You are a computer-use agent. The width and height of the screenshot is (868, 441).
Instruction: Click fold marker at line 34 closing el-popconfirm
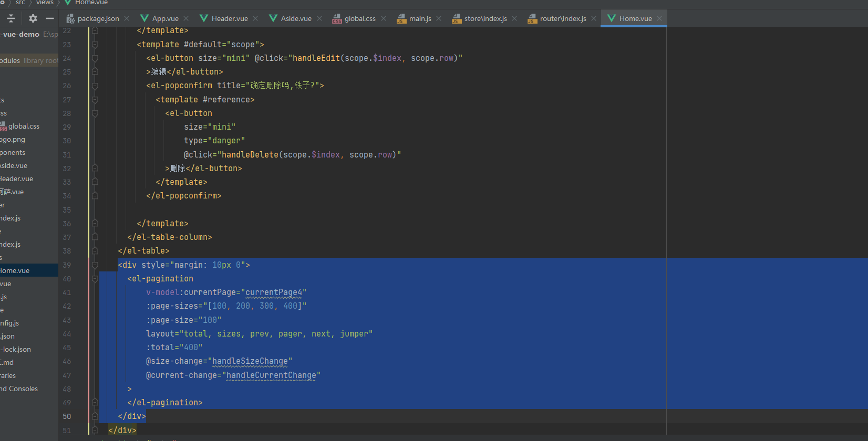click(95, 196)
